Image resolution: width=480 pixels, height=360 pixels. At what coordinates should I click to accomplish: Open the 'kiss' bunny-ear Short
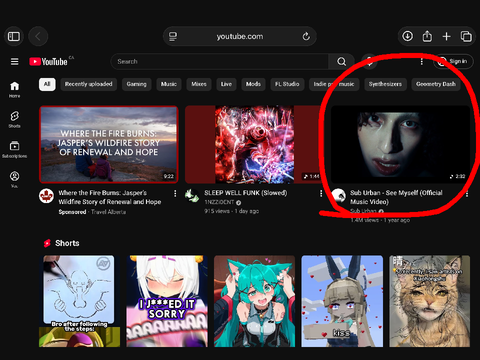tap(342, 301)
